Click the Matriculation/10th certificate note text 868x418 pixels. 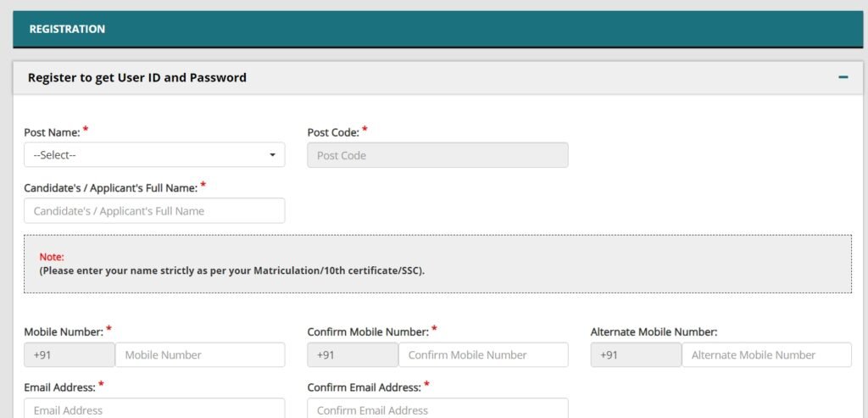(x=232, y=272)
